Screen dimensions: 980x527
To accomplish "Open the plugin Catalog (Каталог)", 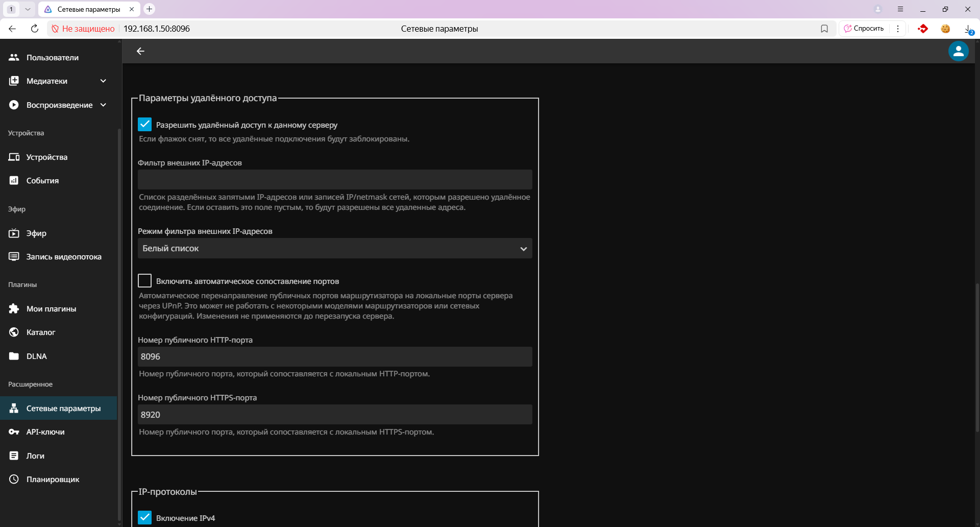I will click(41, 332).
